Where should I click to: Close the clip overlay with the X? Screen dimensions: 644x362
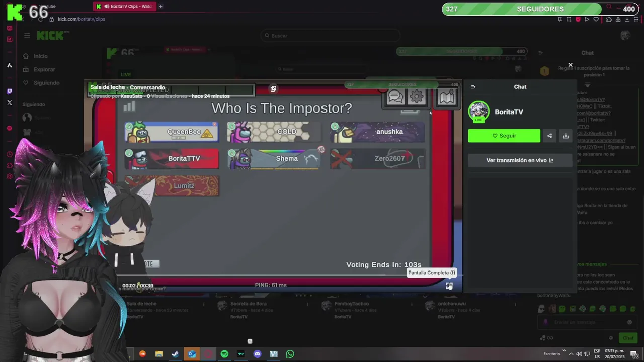[x=570, y=65]
